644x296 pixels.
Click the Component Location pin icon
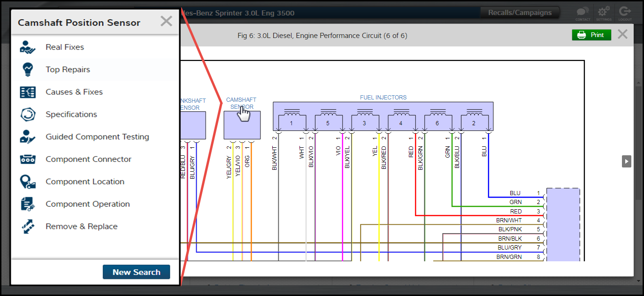(x=28, y=182)
